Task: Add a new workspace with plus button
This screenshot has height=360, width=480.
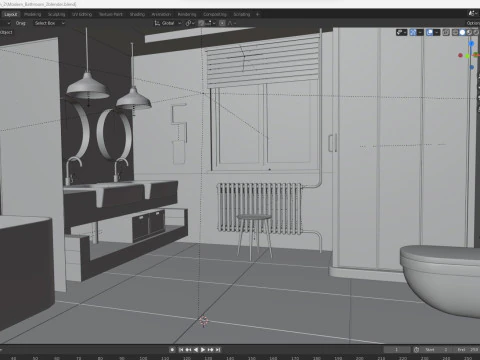Action: 257,14
